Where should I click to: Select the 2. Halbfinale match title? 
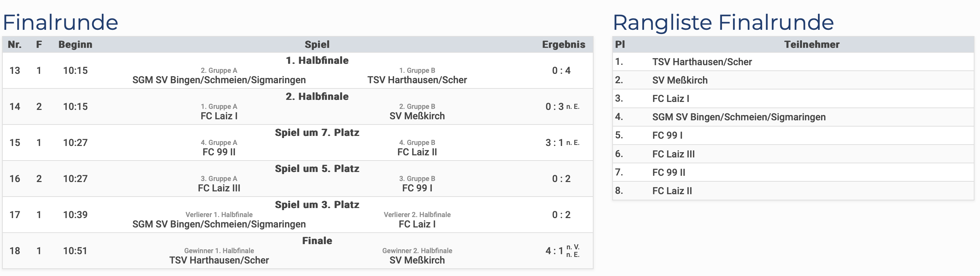click(317, 96)
